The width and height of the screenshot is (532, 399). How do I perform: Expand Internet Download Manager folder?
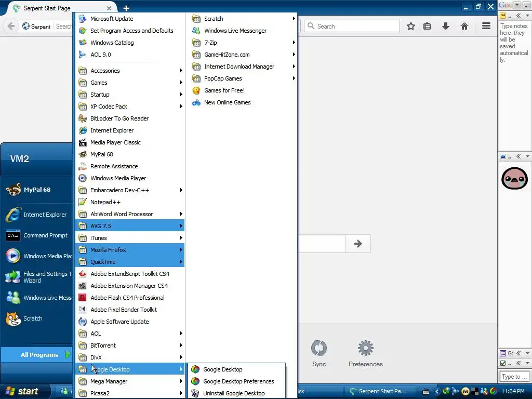(243, 66)
